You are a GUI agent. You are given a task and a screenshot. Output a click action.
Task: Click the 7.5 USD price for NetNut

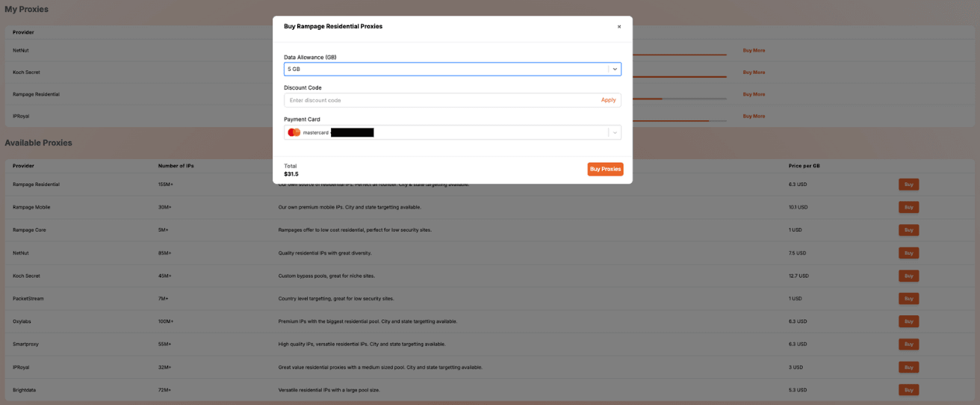798,253
